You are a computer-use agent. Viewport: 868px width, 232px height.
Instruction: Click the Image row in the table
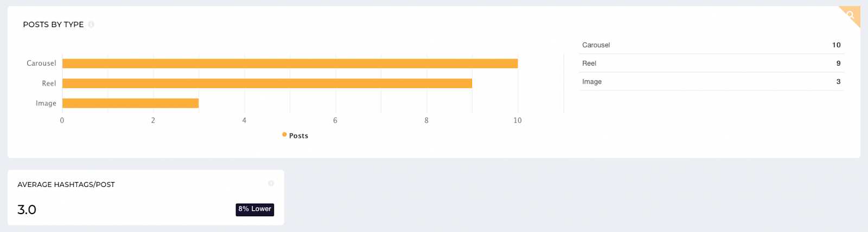(x=711, y=81)
